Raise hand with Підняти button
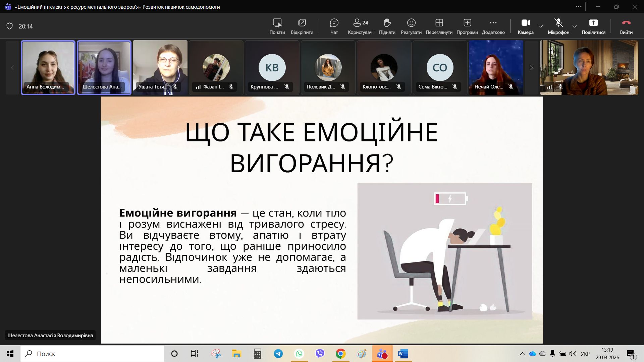The width and height of the screenshot is (644, 362). pos(387,26)
